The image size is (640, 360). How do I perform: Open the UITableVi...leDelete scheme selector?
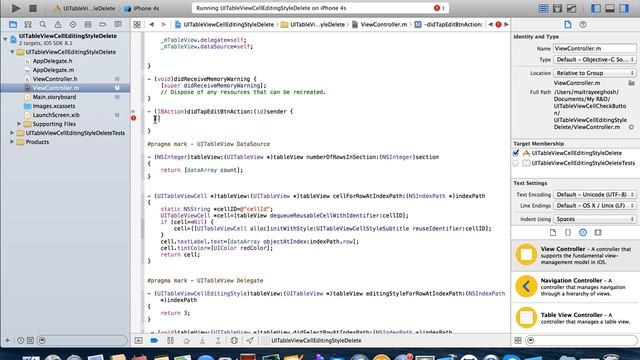click(x=85, y=8)
